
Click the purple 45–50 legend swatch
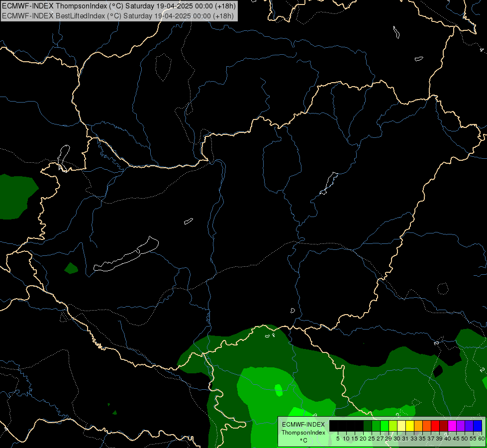point(461,426)
